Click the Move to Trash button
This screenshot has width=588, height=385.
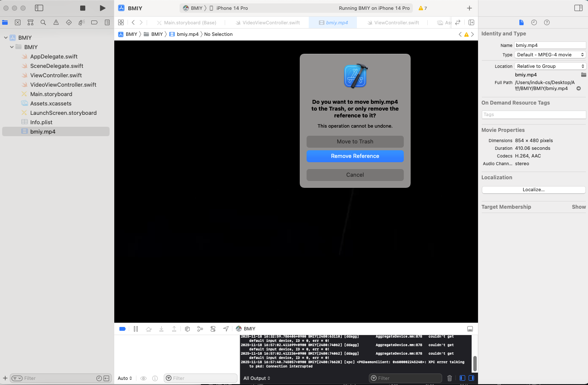point(355,142)
